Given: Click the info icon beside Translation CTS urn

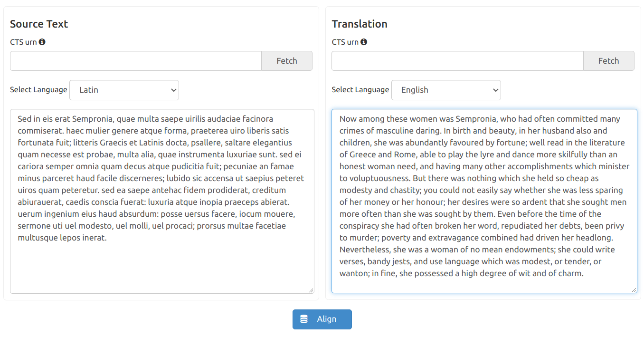Looking at the screenshot, I should [364, 42].
